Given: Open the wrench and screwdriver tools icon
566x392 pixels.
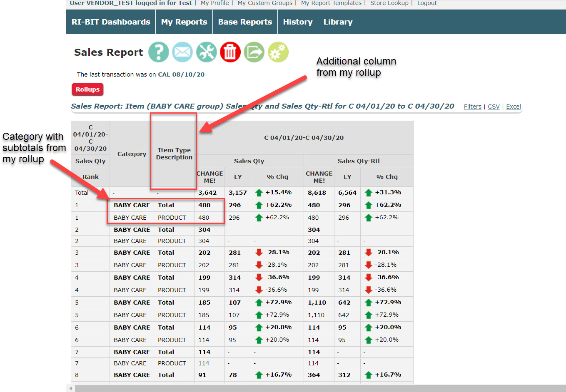Looking at the screenshot, I should [207, 52].
